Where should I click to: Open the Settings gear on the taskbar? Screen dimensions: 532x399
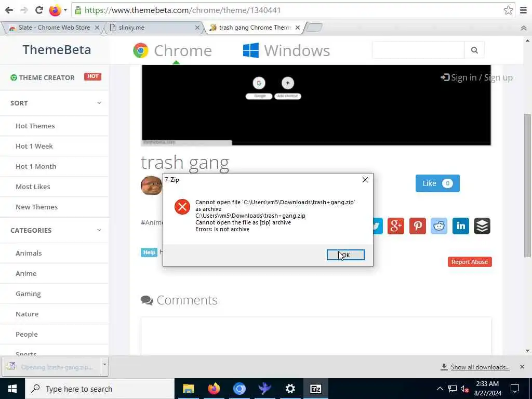pyautogui.click(x=290, y=389)
